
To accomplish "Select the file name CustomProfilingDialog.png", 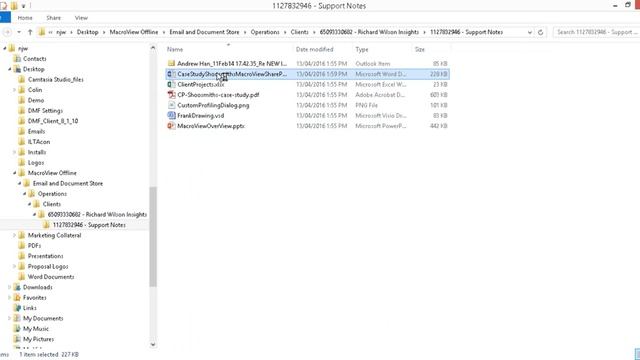I will point(213,105).
